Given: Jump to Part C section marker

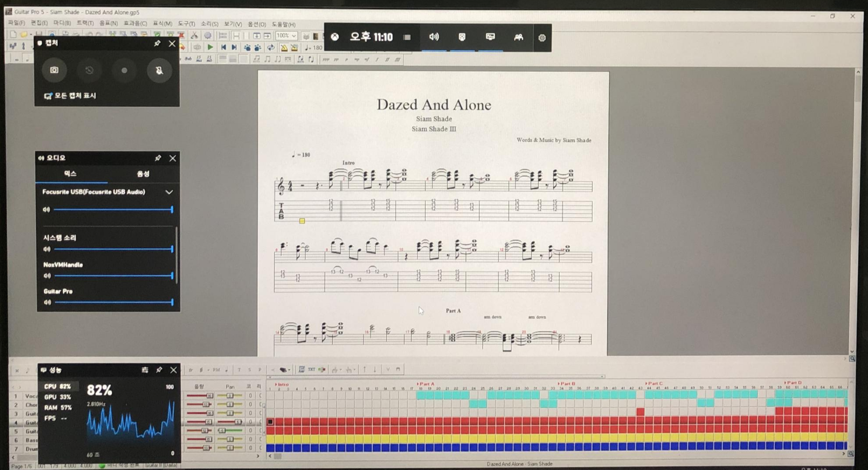Looking at the screenshot, I should (654, 383).
